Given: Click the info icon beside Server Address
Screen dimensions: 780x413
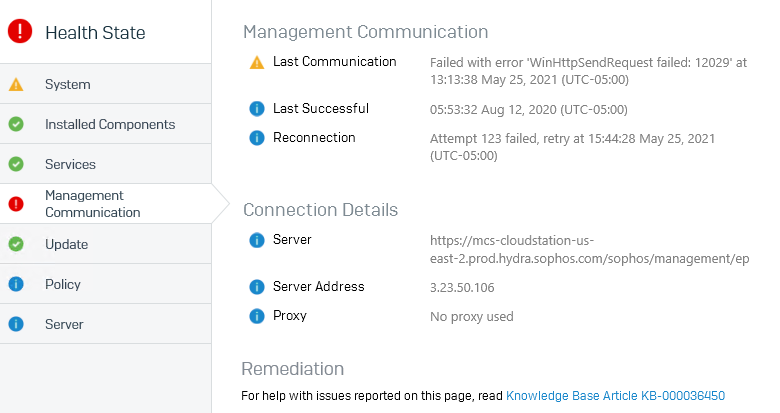Looking at the screenshot, I should (x=257, y=287).
